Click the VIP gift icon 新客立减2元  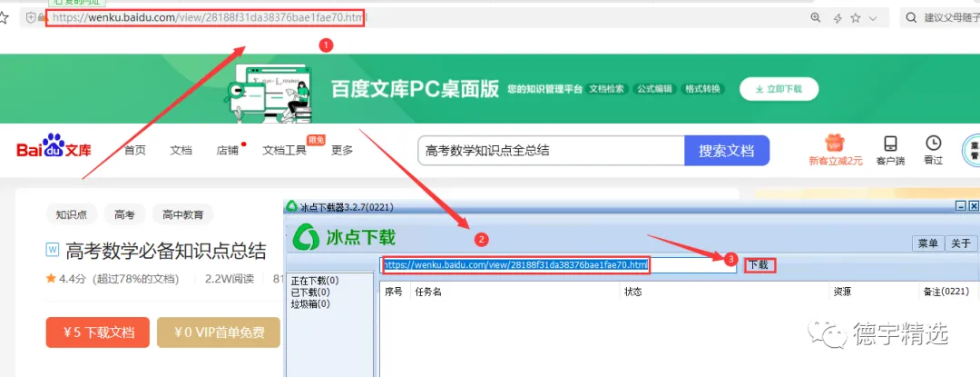tap(836, 150)
